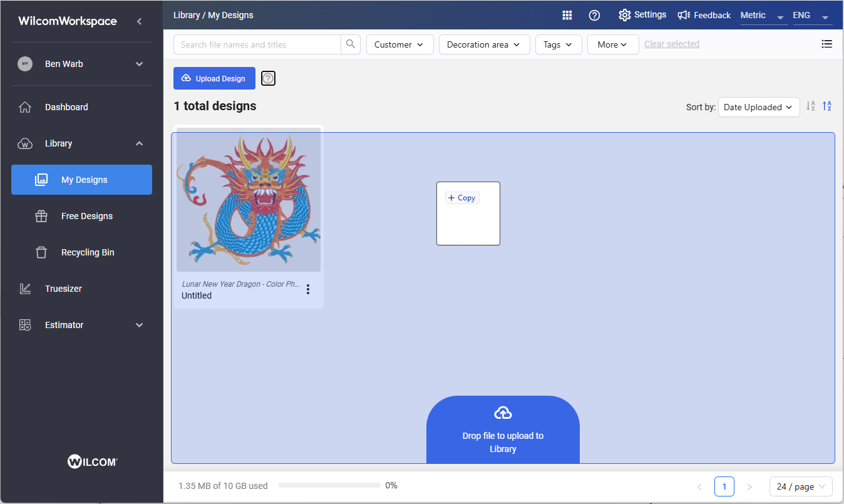Image resolution: width=844 pixels, height=504 pixels.
Task: Click the search magnifier icon
Action: pyautogui.click(x=351, y=44)
